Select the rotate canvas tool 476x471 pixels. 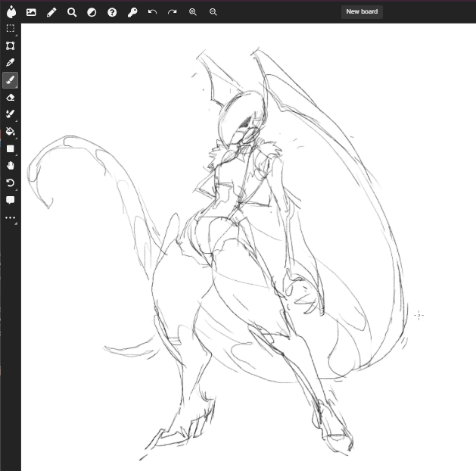click(x=11, y=182)
